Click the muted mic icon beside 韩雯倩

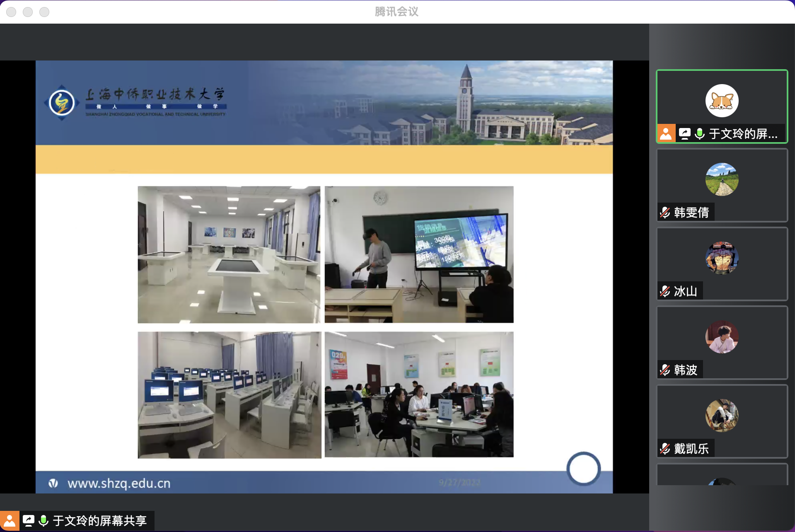(665, 213)
